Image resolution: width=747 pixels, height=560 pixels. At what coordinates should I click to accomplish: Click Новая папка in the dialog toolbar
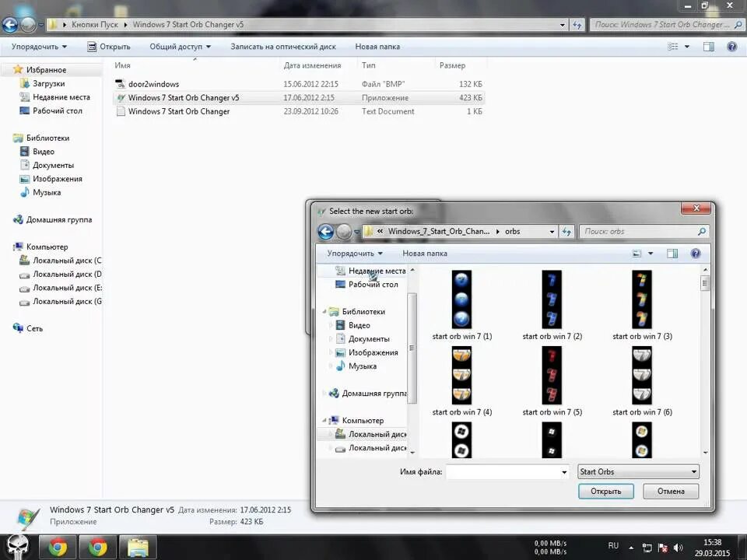coord(425,254)
